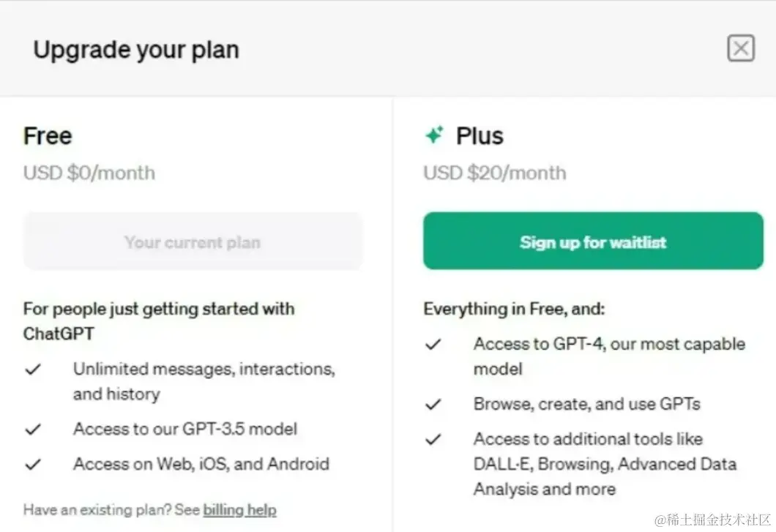Select the Plus plan heading
776x532 pixels.
(480, 136)
